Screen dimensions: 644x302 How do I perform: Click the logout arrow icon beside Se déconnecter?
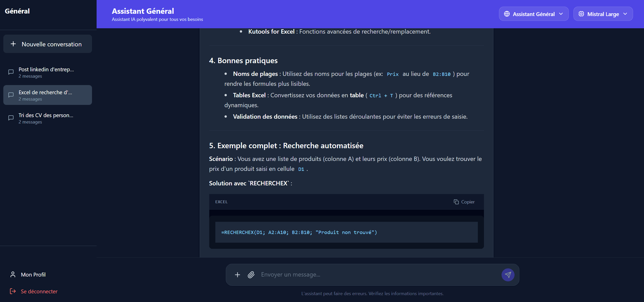[x=12, y=291]
